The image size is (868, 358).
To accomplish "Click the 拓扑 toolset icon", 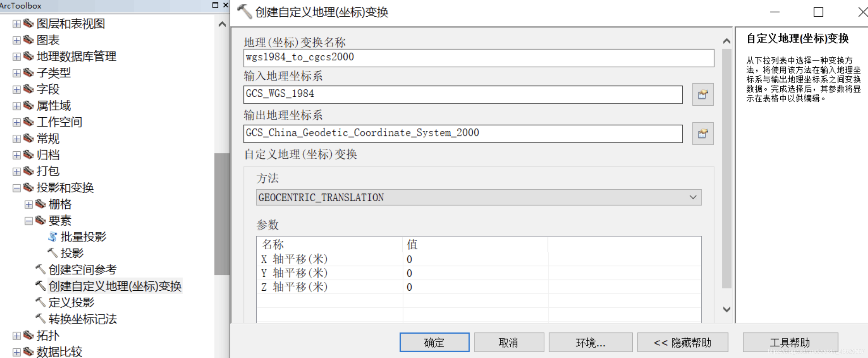I will (x=28, y=335).
